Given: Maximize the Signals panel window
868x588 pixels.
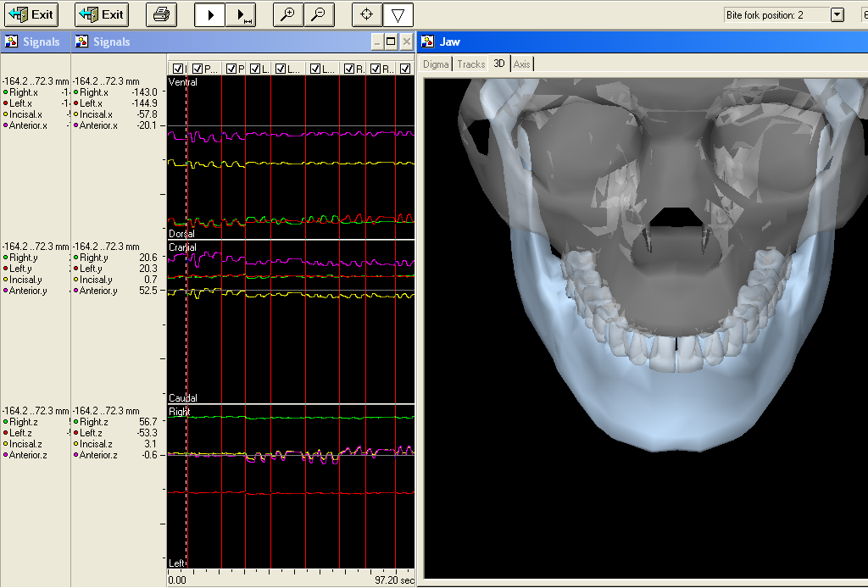Looking at the screenshot, I should [x=391, y=42].
